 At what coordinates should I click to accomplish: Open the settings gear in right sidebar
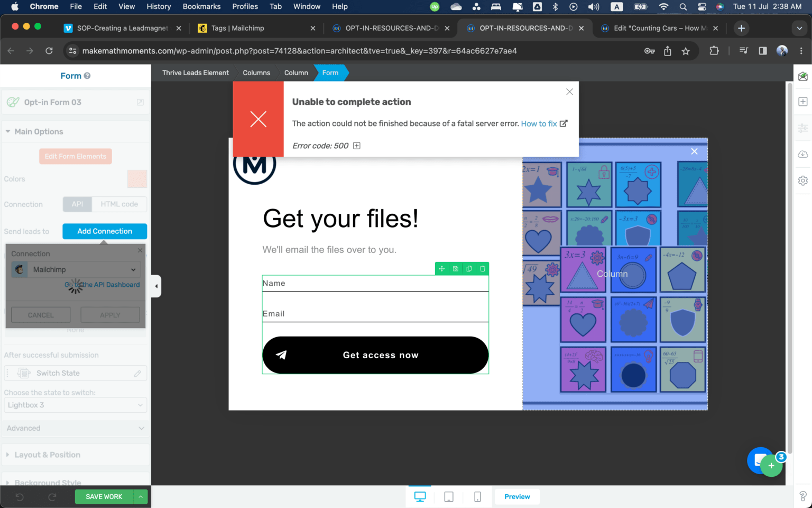tap(802, 180)
